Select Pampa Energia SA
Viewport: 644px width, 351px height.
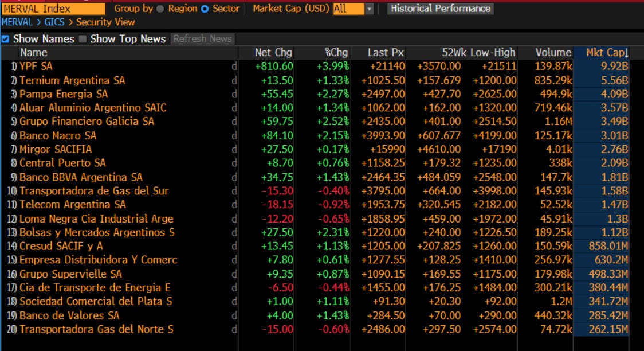coord(64,94)
